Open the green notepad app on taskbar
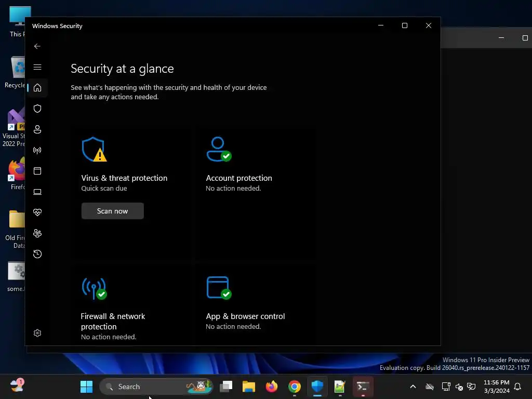 pyautogui.click(x=340, y=387)
